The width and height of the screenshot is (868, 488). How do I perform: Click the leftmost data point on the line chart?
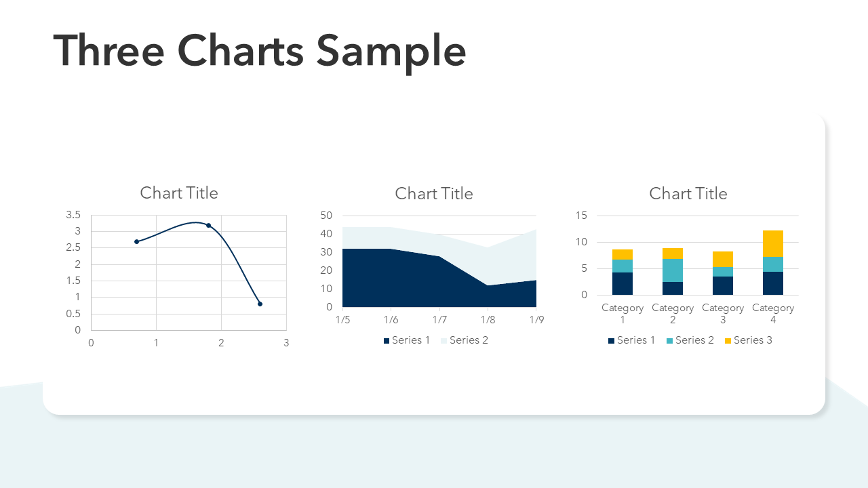click(x=136, y=241)
